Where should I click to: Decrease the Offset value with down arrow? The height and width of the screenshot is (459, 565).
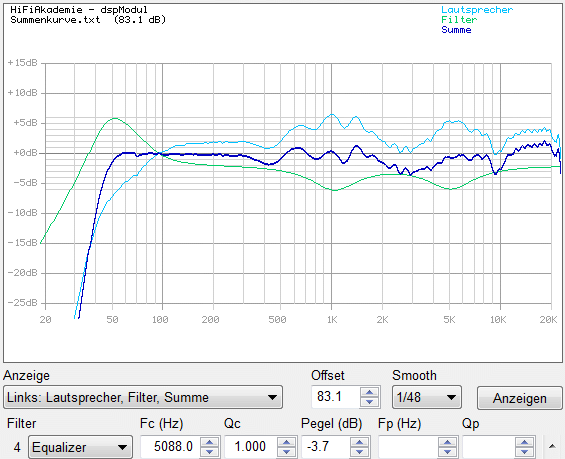369,401
